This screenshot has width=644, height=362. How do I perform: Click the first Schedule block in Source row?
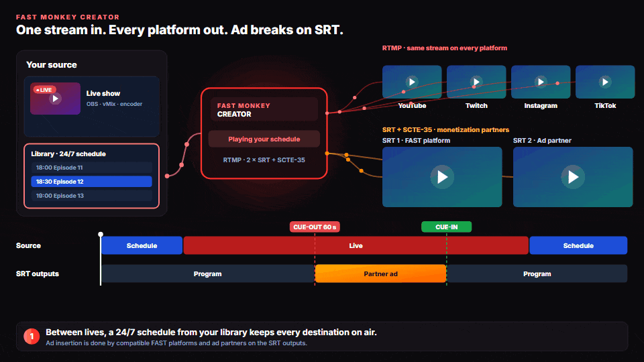[x=142, y=245]
